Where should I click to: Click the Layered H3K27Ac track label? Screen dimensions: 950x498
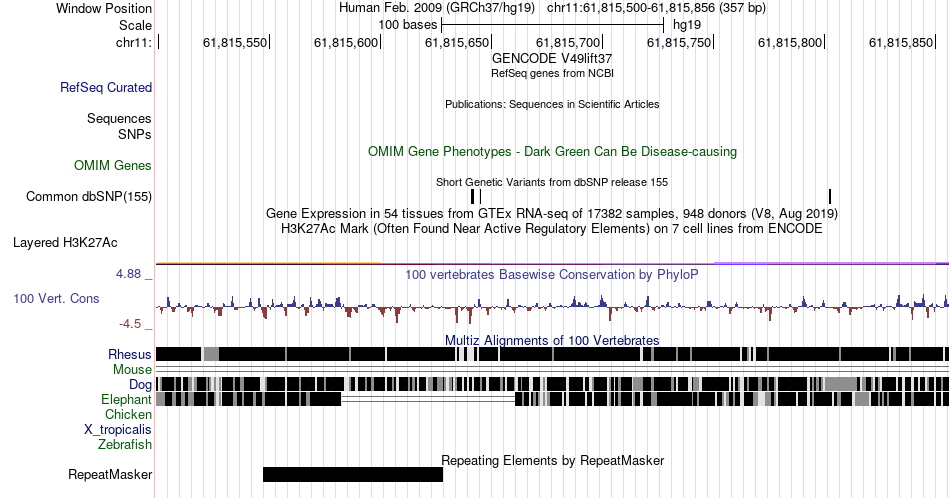coord(65,242)
